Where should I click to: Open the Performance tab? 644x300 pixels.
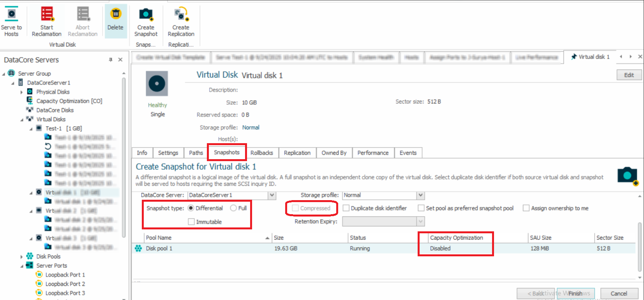(373, 153)
